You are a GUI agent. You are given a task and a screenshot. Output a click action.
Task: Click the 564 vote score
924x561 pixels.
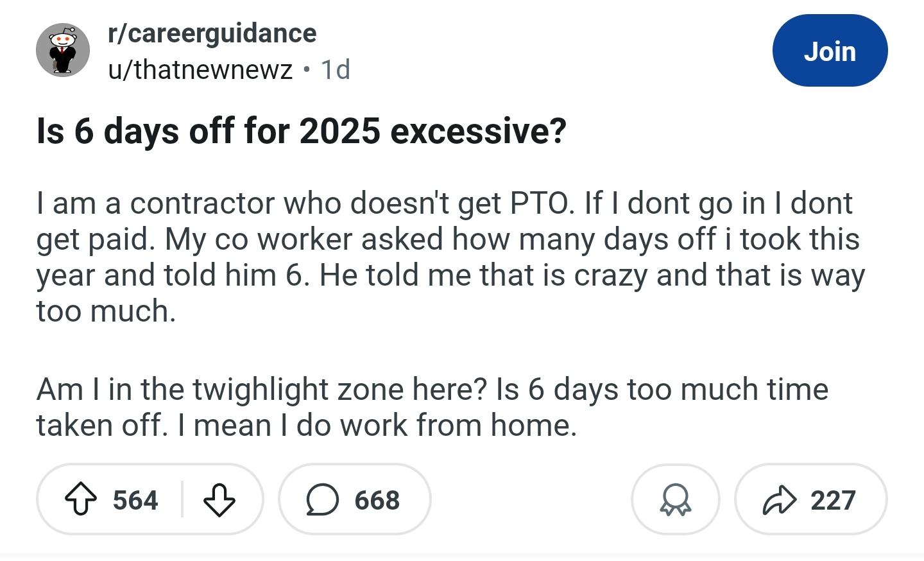pos(135,500)
